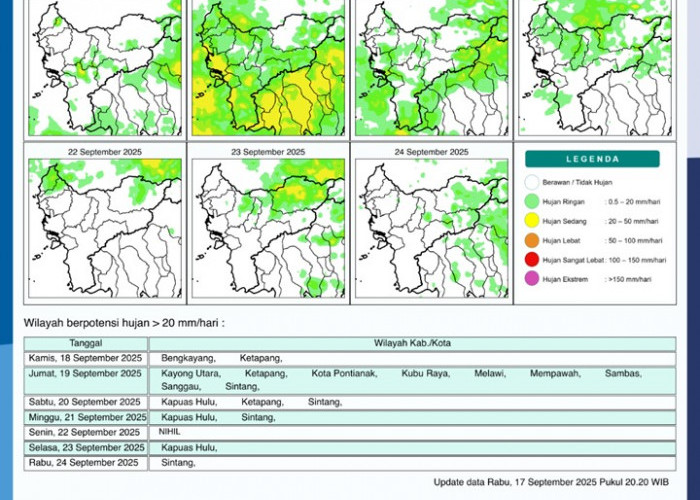Select the magenta Hujan Ekstrem legend circle
This screenshot has height=500, width=700.
531,279
